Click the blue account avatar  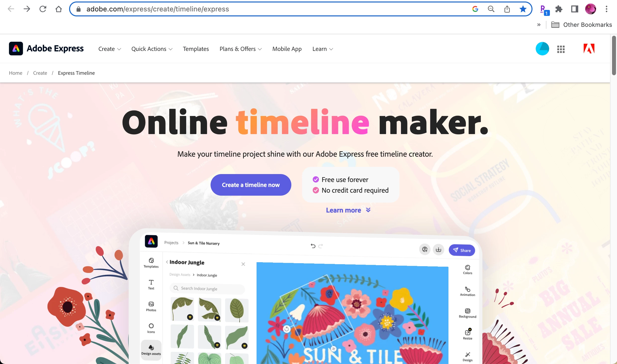(x=542, y=49)
